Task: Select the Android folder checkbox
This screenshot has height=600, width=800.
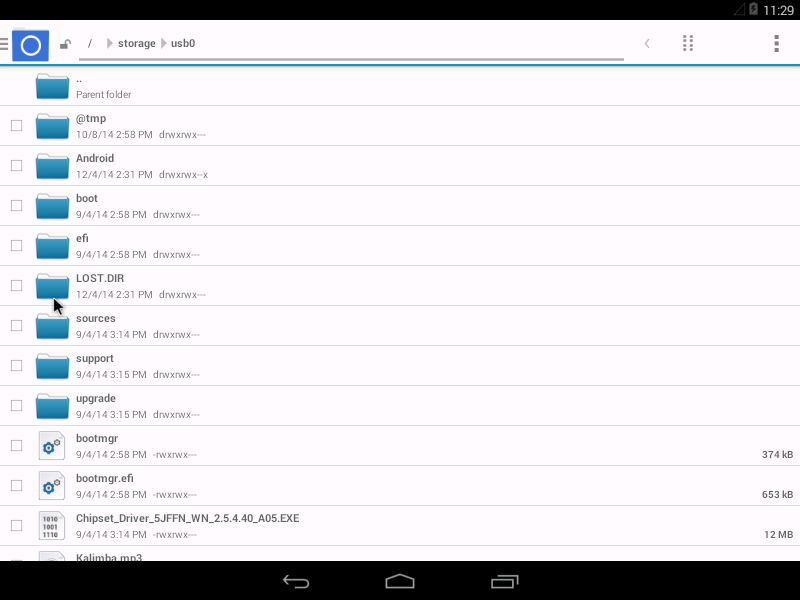Action: (x=16, y=165)
